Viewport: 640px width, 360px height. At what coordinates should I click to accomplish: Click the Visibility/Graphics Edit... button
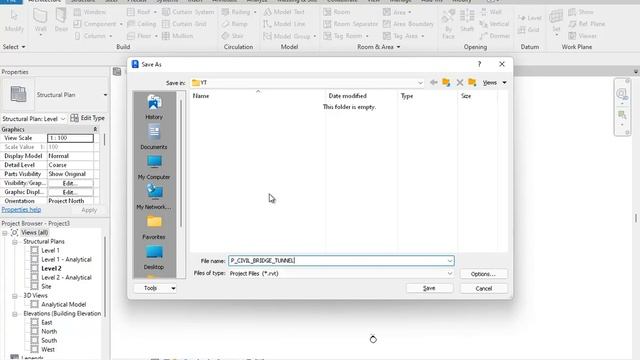coord(70,183)
